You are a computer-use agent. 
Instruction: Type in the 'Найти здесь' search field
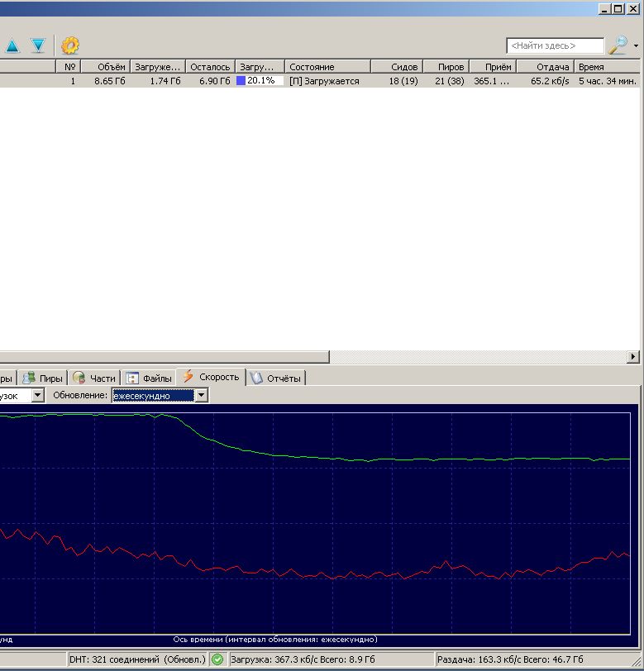(x=554, y=46)
